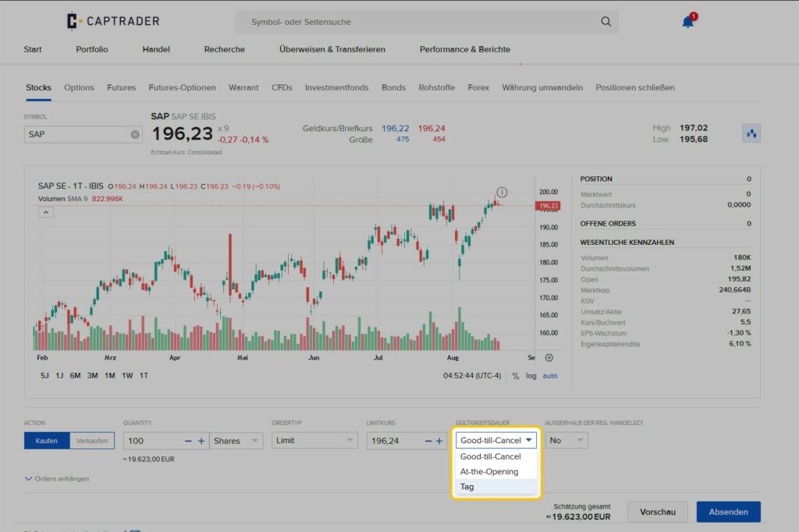Switch to the Futures-Optionen tab
The height and width of the screenshot is (532, 799).
pos(182,87)
